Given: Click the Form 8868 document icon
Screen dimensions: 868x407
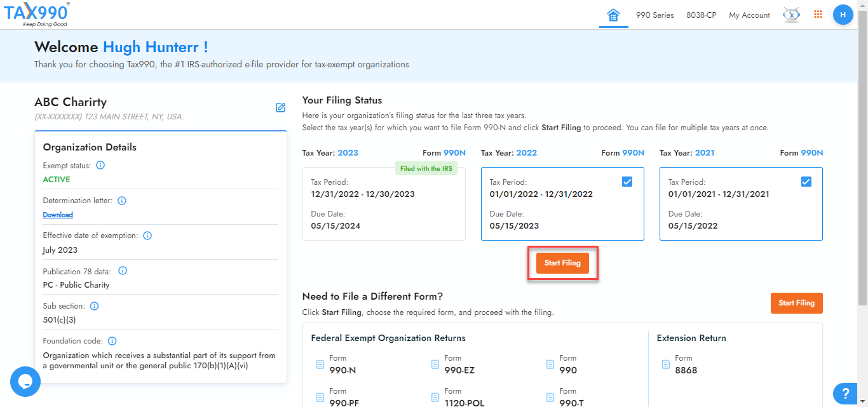Looking at the screenshot, I should click(666, 364).
